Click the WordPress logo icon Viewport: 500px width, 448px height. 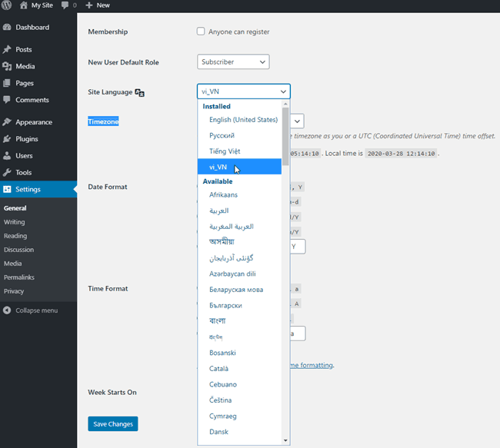[x=8, y=5]
